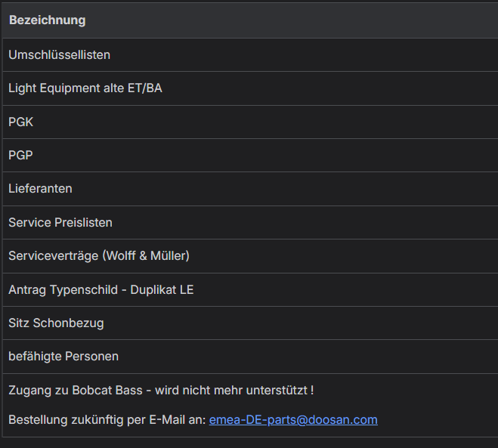Select the Light Equipment alte ET/BA entry
498x448 pixels.
click(85, 88)
